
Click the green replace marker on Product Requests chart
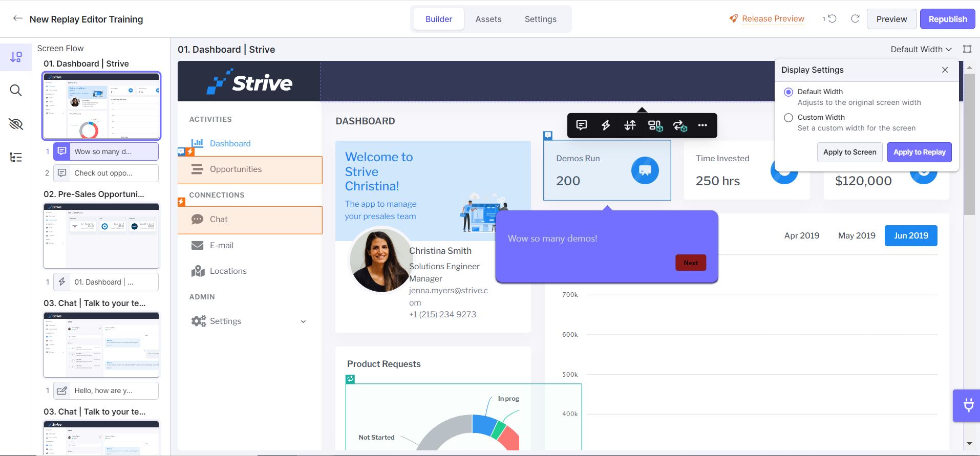point(350,379)
